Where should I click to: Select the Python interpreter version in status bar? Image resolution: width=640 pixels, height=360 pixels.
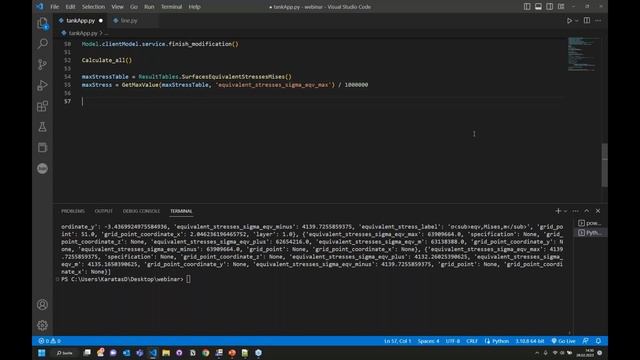tap(529, 341)
